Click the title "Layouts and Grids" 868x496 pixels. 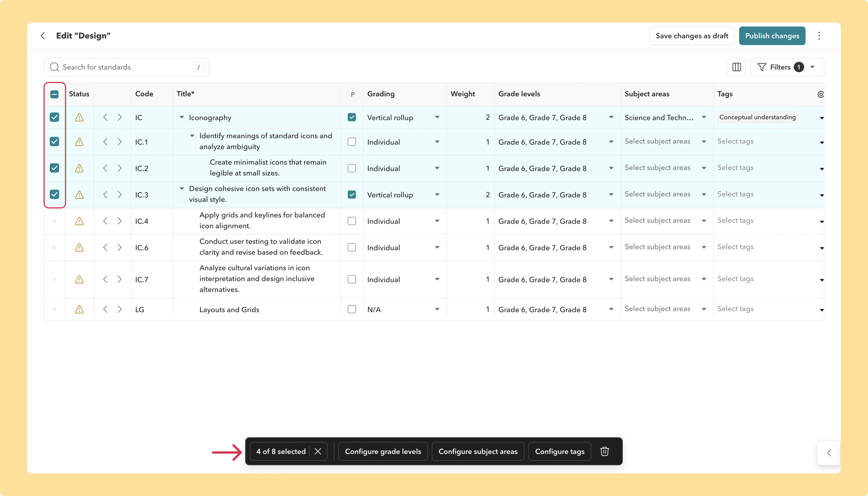coord(229,310)
